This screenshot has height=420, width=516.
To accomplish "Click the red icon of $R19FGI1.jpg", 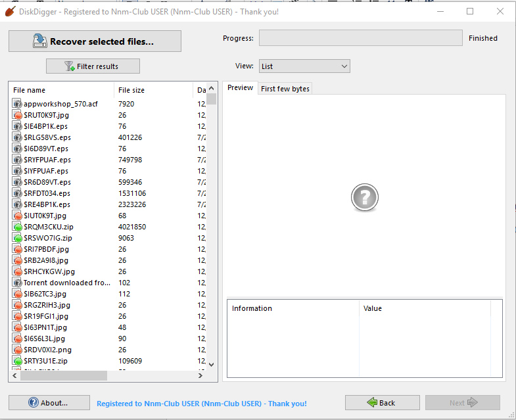I will click(17, 316).
